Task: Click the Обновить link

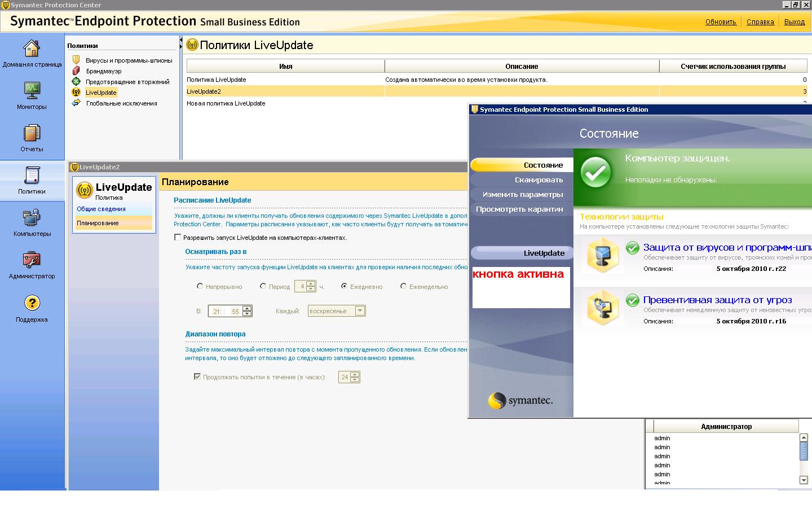Action: [x=721, y=22]
